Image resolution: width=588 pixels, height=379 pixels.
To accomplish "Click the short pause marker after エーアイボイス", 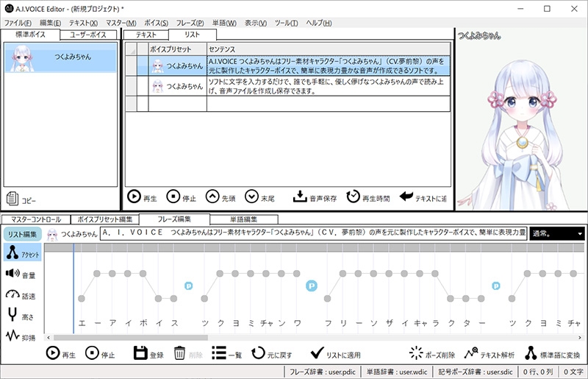I will tap(189, 286).
